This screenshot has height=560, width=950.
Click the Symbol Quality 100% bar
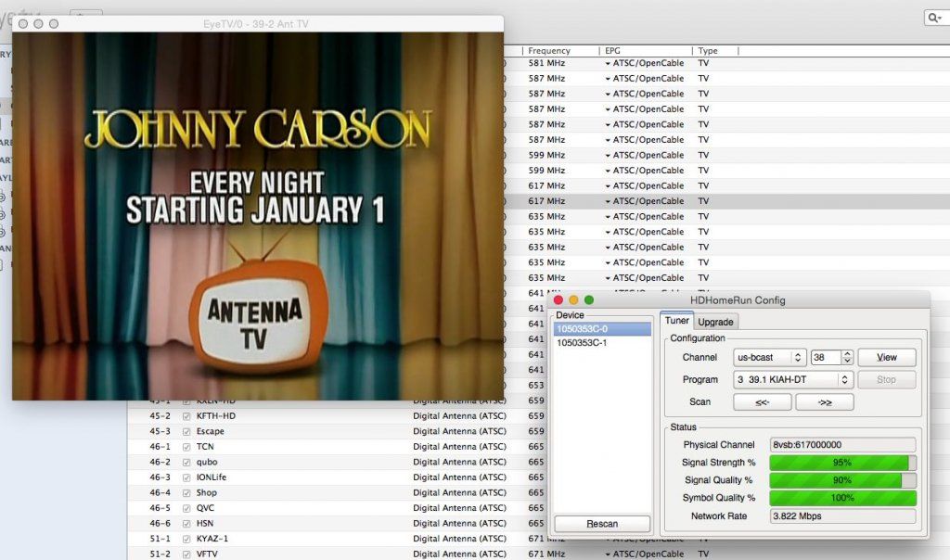[842, 498]
